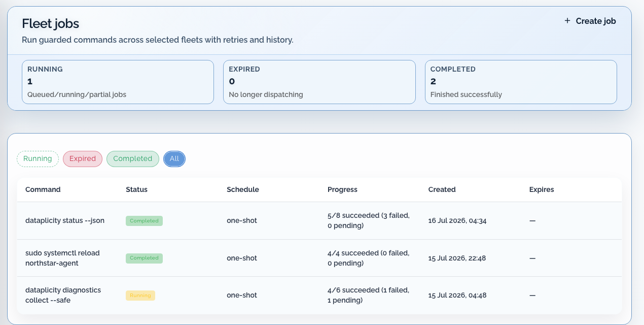Open the EXPIRED summary card

[x=319, y=82]
